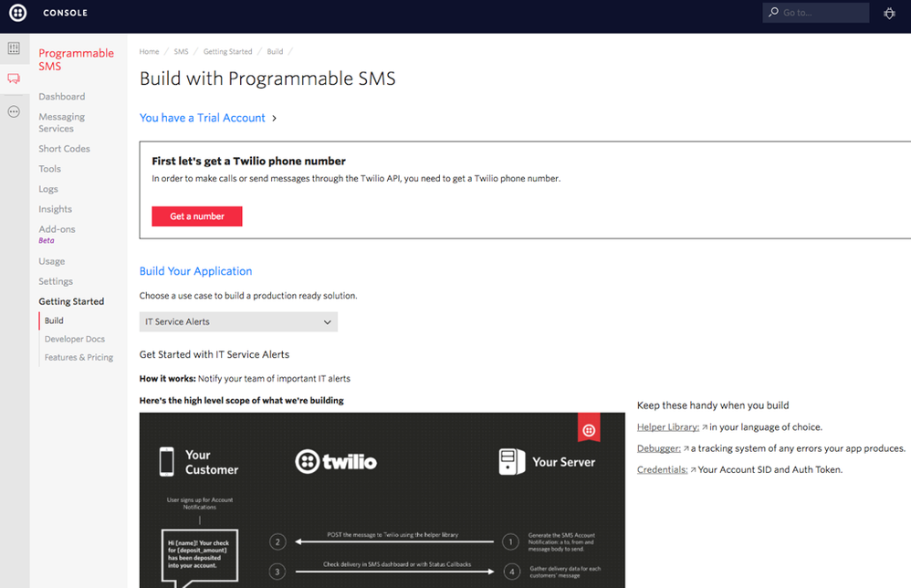Image resolution: width=911 pixels, height=588 pixels.
Task: Click the Twilio logo in the header
Action: [18, 12]
